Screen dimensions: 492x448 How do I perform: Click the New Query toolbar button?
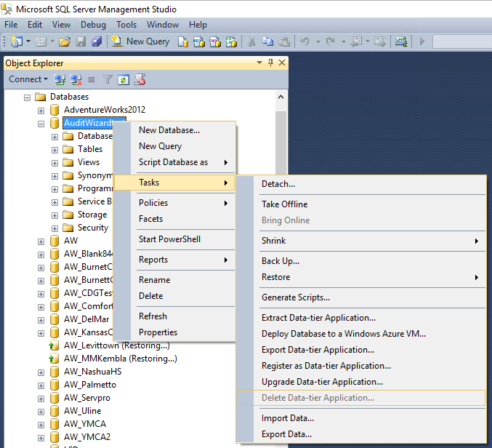(140, 41)
